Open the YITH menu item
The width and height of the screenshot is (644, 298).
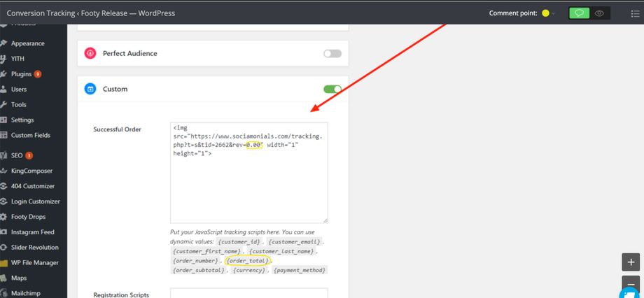click(17, 59)
